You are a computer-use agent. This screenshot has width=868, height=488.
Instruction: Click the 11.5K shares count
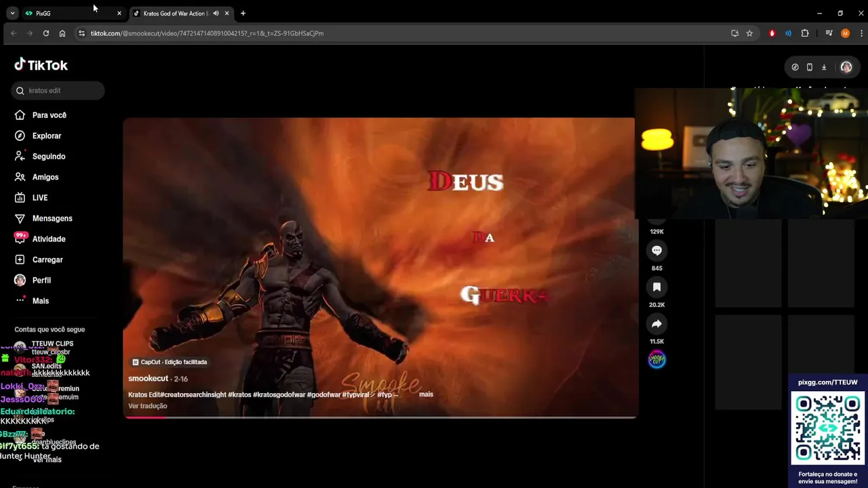pyautogui.click(x=656, y=342)
